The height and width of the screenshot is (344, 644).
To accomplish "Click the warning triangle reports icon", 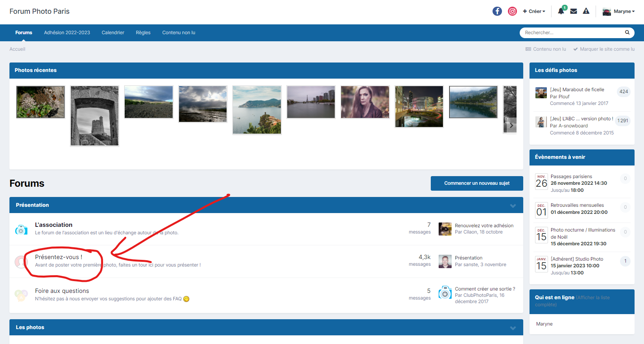I will (x=586, y=11).
